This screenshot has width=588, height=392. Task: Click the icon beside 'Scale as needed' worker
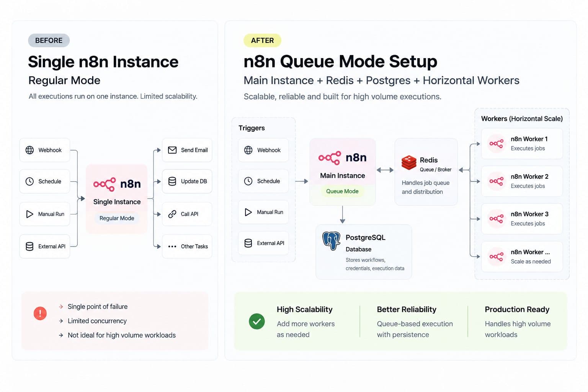(497, 256)
